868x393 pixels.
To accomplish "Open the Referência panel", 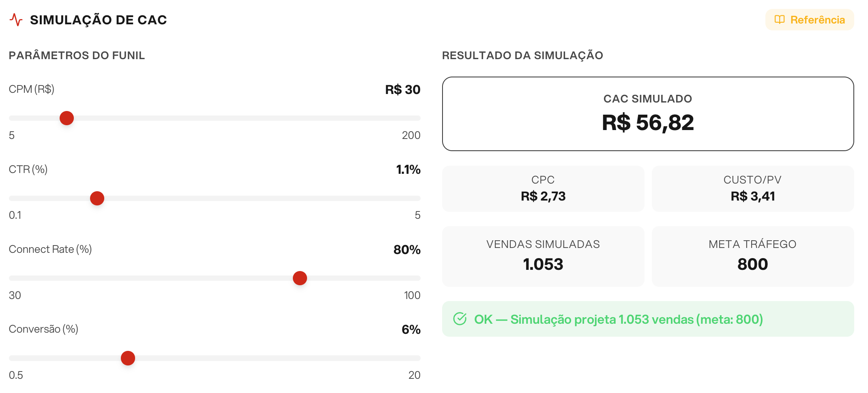I will [809, 19].
